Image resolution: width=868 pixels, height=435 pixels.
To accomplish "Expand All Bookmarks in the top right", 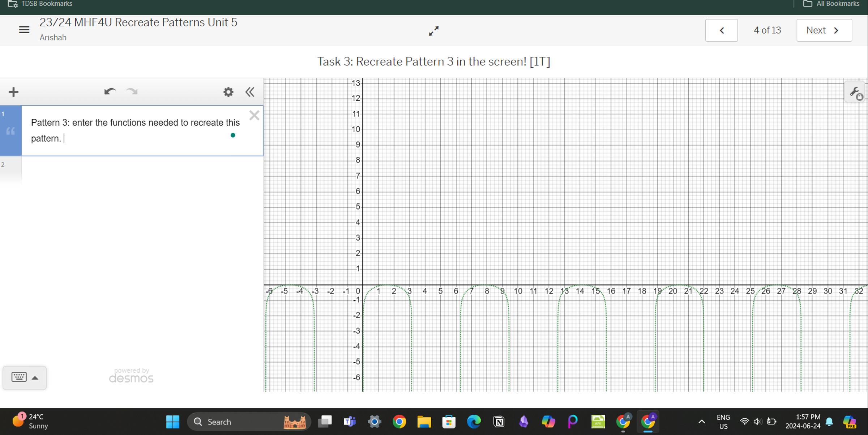I will pos(830,4).
